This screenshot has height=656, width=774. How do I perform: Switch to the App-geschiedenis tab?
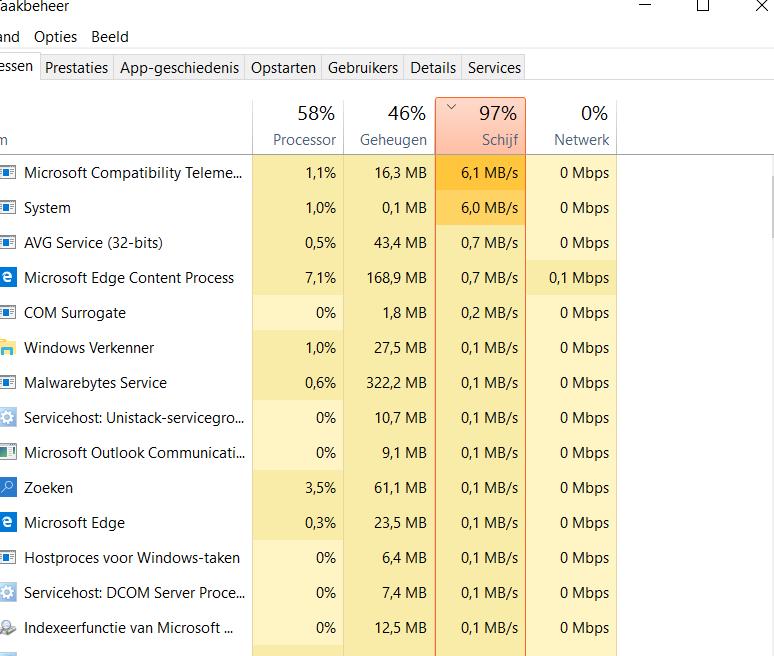179,68
